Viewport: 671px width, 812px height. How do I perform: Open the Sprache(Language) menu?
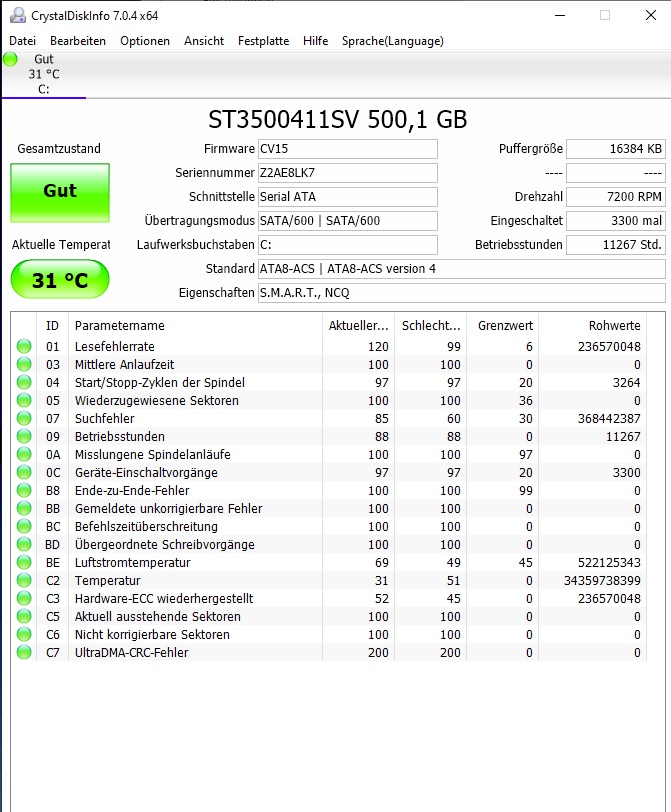coord(393,41)
